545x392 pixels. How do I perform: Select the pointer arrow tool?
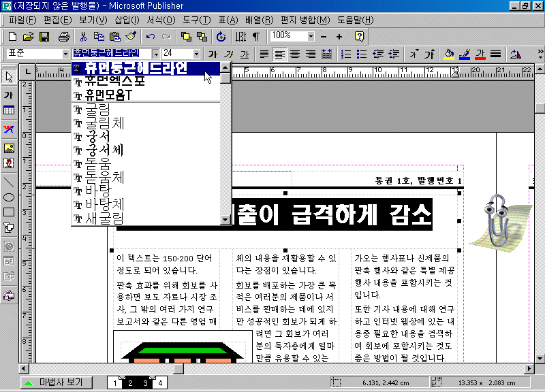[x=9, y=77]
